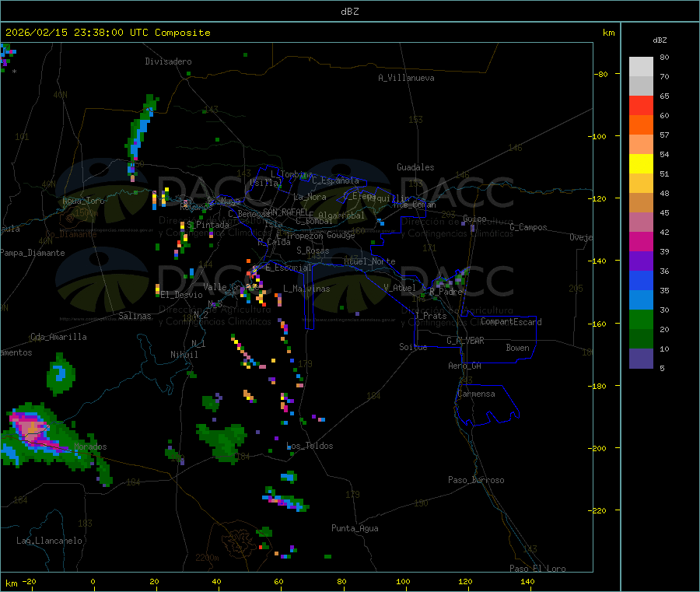Click the Paso_Barroso label
The width and height of the screenshot is (700, 592).
coord(476,480)
